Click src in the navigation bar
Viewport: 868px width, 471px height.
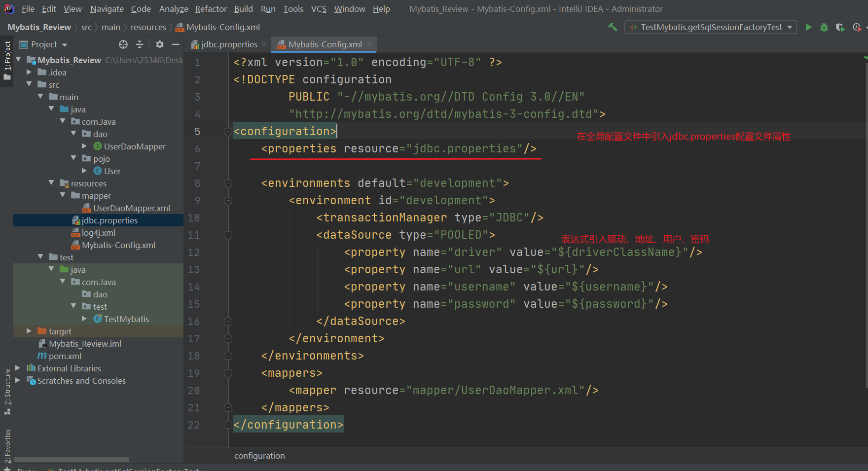tap(86, 27)
